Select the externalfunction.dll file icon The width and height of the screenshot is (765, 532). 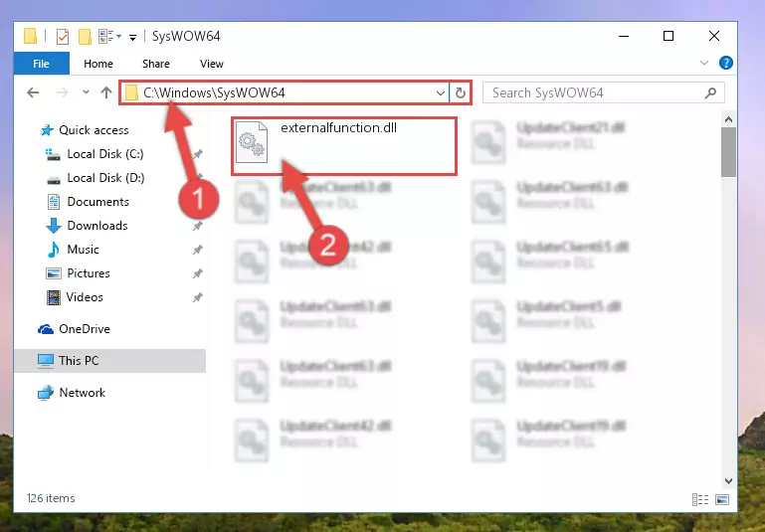pos(252,142)
